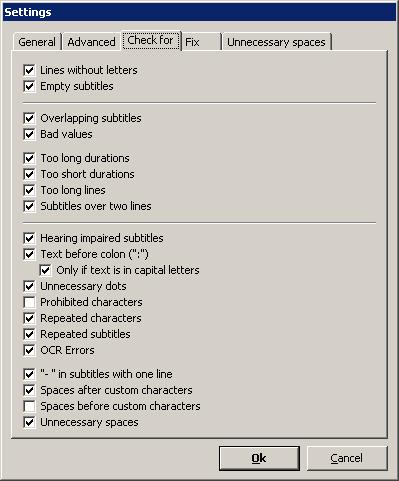Disable Empty subtitles check
Screen dimensions: 399x481
pyautogui.click(x=29, y=86)
